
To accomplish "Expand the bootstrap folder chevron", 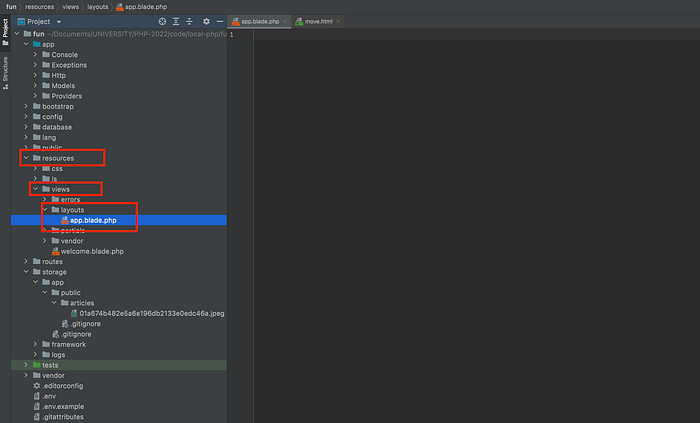I will point(26,106).
